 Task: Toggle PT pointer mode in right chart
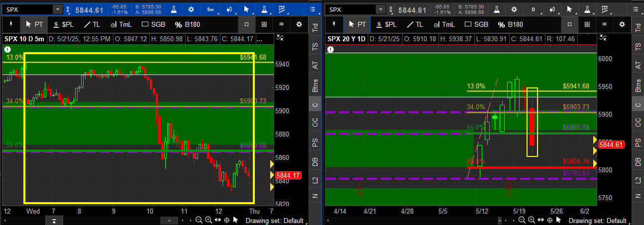click(x=357, y=24)
